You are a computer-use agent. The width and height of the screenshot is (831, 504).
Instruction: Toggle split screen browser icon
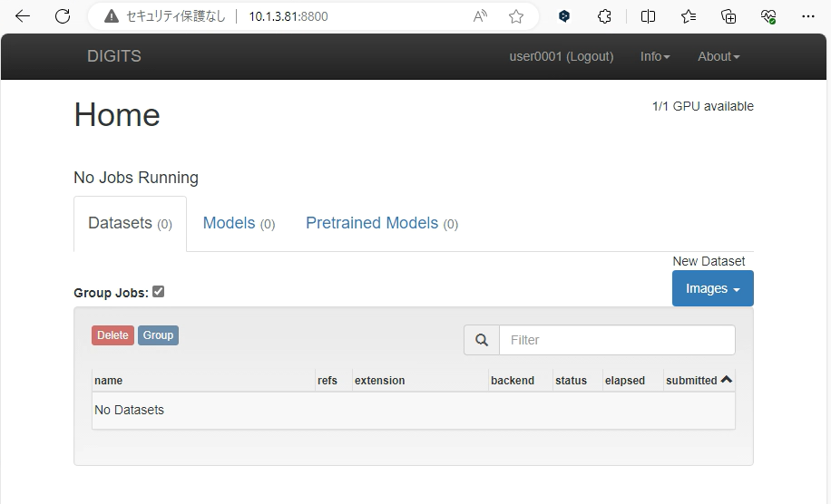648,16
